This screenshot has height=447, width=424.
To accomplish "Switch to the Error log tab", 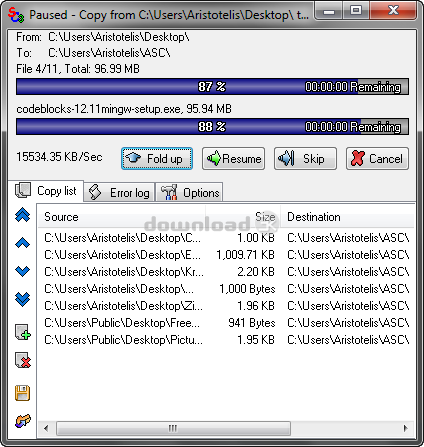I will (120, 192).
